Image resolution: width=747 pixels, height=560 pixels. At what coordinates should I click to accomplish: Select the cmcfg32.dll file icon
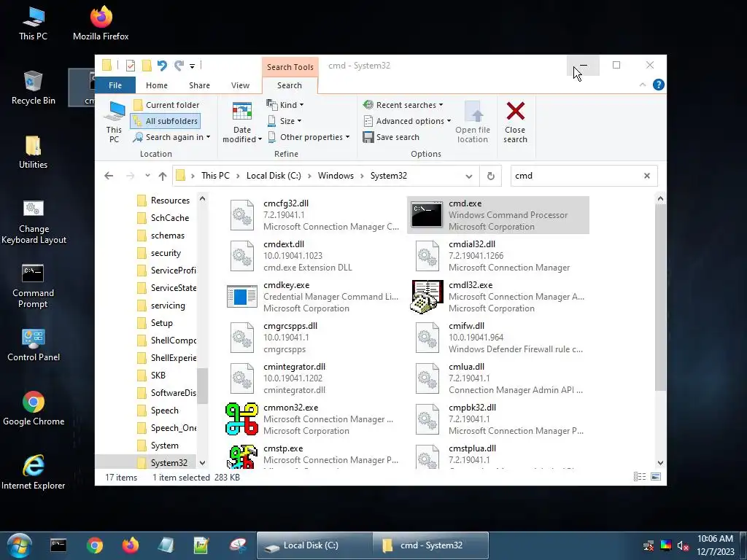point(242,215)
